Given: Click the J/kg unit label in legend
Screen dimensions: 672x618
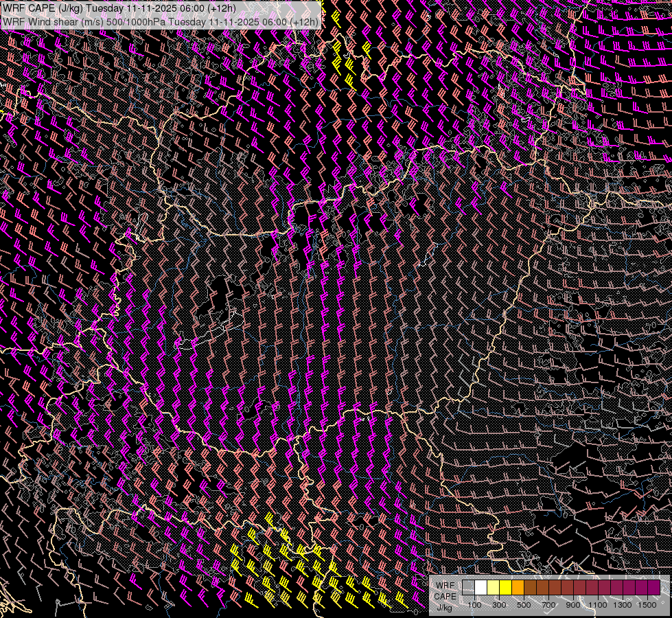Looking at the screenshot, I should 445,608.
